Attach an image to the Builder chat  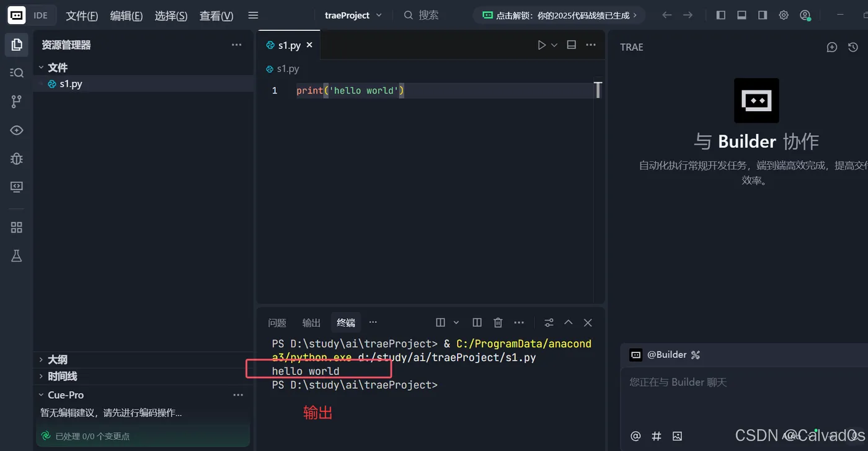[677, 436]
